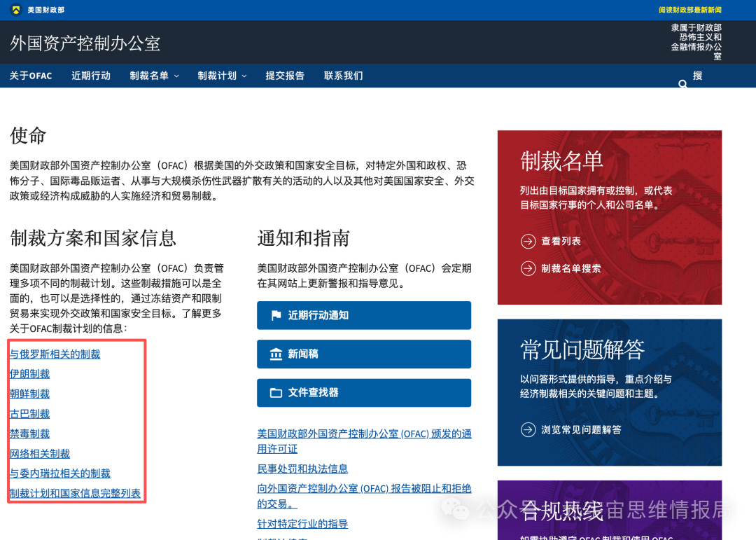Open the 报告被阻止和拒绝的交易 link

(x=364, y=496)
